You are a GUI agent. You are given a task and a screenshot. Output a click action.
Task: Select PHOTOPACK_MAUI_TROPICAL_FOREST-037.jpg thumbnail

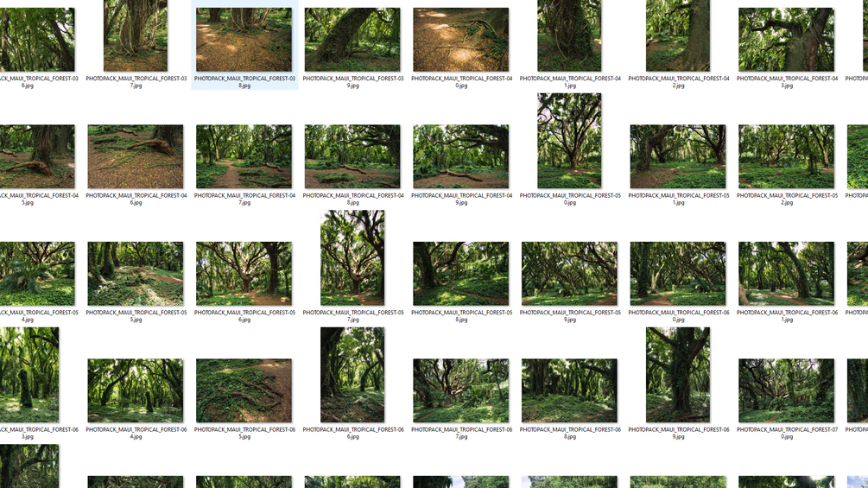pyautogui.click(x=135, y=36)
